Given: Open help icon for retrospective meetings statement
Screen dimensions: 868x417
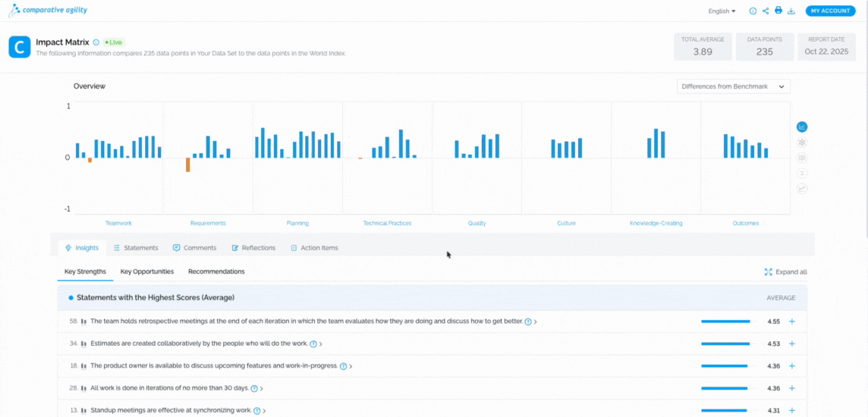Looking at the screenshot, I should pos(527,321).
